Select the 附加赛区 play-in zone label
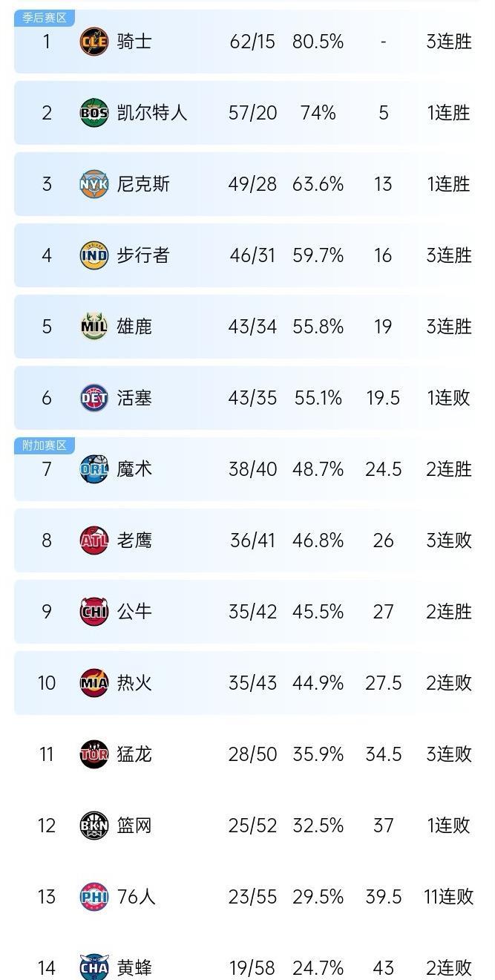Viewport: 495px width, 980px height. 45,445
